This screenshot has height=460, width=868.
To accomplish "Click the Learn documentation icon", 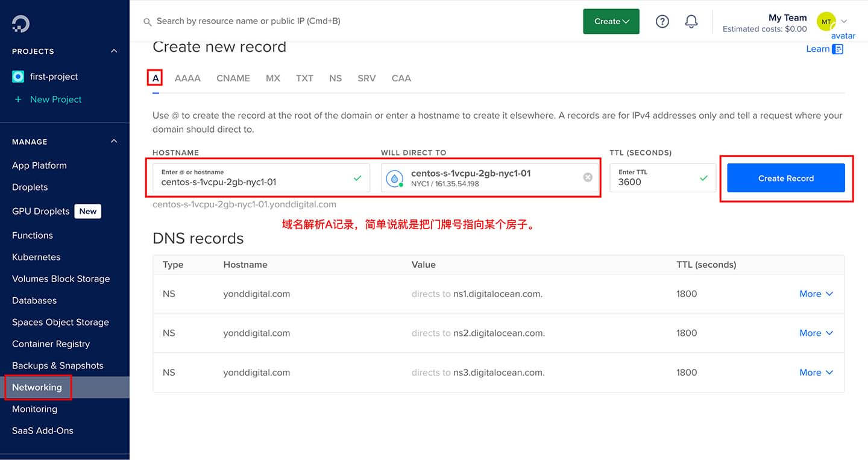I will click(x=838, y=49).
